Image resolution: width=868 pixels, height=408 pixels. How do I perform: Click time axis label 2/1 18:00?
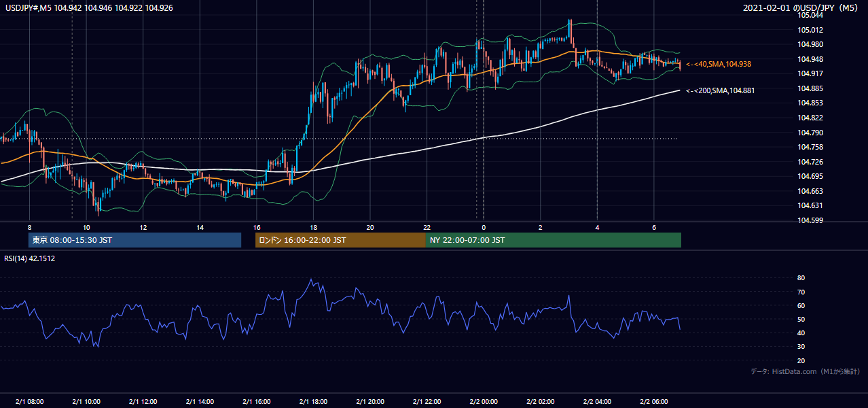point(313,401)
